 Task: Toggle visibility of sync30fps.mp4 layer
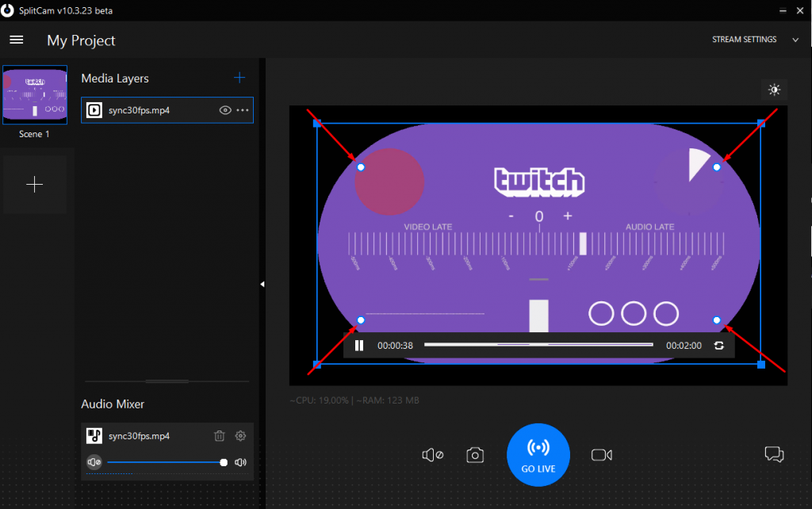(224, 110)
